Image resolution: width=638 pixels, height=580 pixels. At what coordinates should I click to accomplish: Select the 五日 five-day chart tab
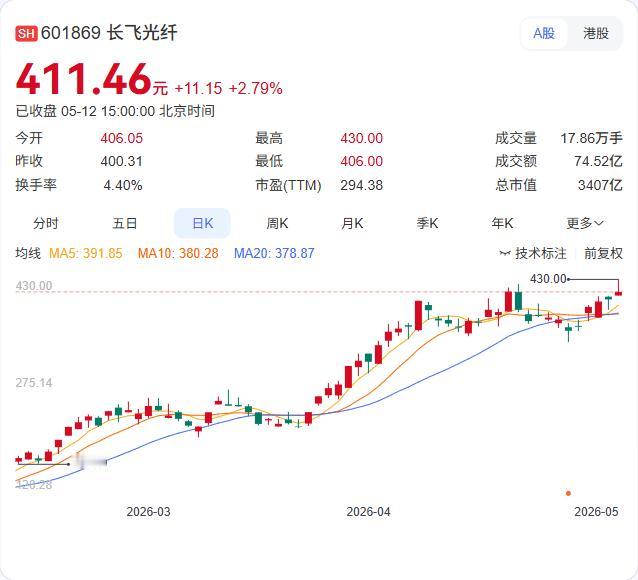(125, 223)
